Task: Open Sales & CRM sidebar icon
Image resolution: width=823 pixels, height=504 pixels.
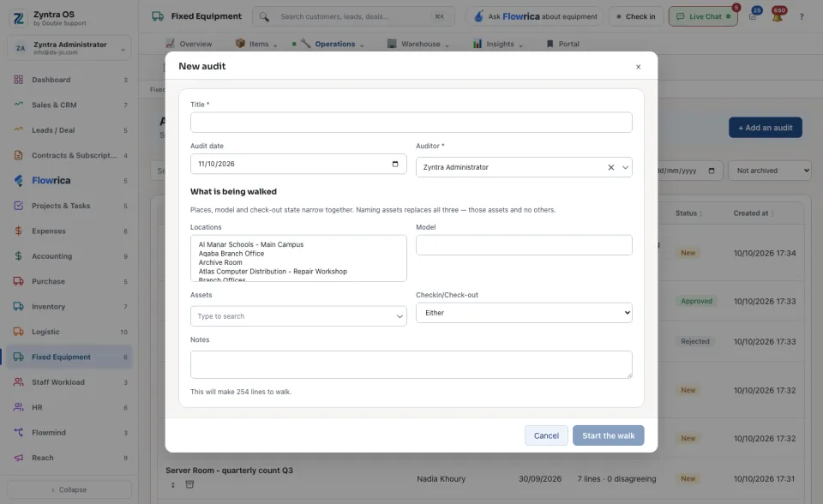Action: [x=18, y=105]
